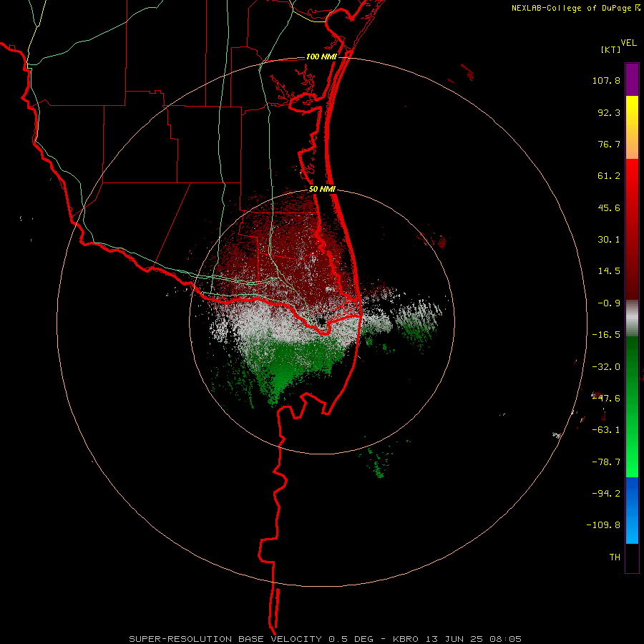Click the 76.7 legend value
Screen dimensions: 644x644
609,144
